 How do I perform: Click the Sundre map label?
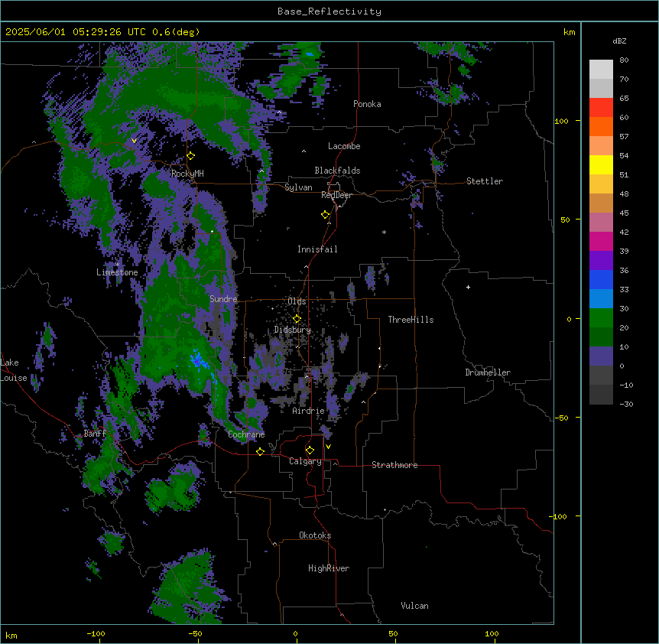click(223, 299)
